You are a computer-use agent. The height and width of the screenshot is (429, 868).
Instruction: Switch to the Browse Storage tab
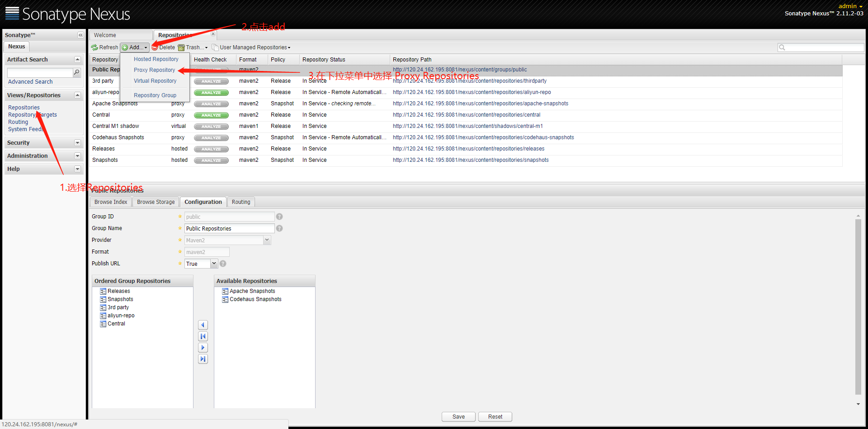[156, 202]
